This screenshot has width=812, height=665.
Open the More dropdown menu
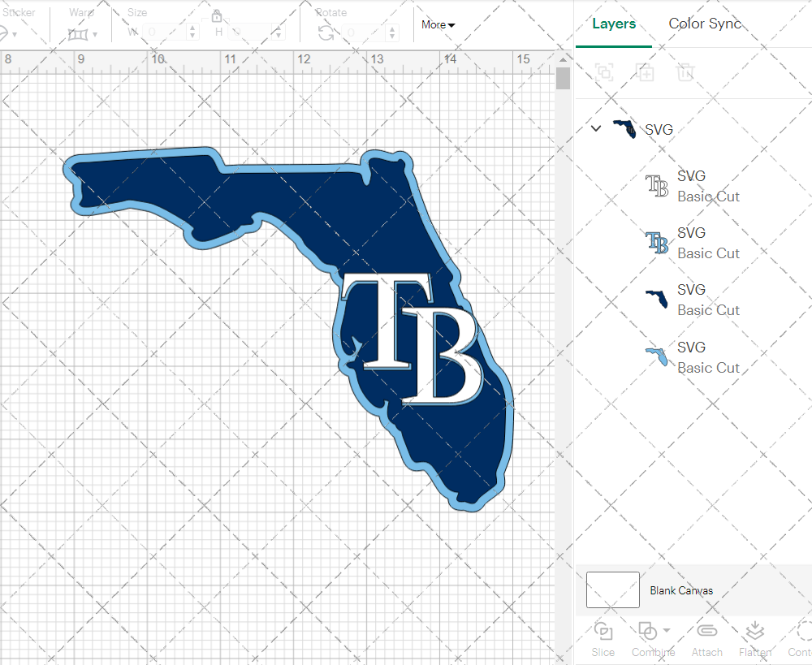(x=438, y=24)
